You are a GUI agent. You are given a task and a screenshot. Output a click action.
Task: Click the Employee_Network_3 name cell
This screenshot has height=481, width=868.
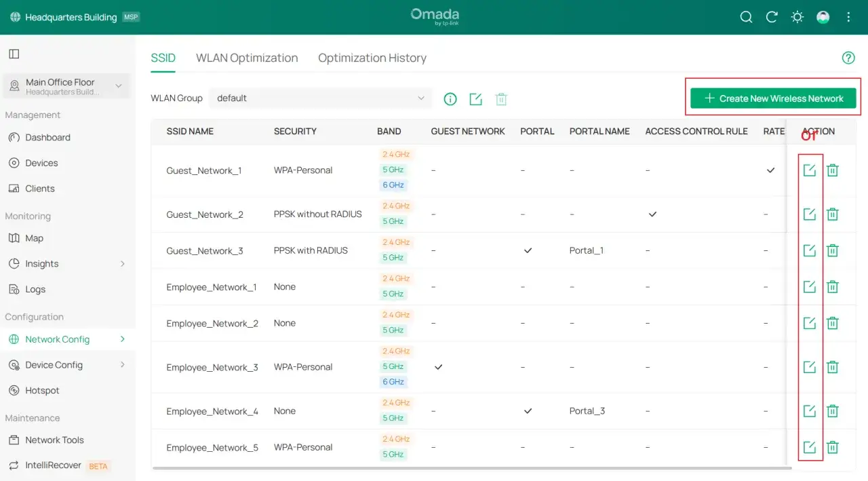click(x=212, y=367)
